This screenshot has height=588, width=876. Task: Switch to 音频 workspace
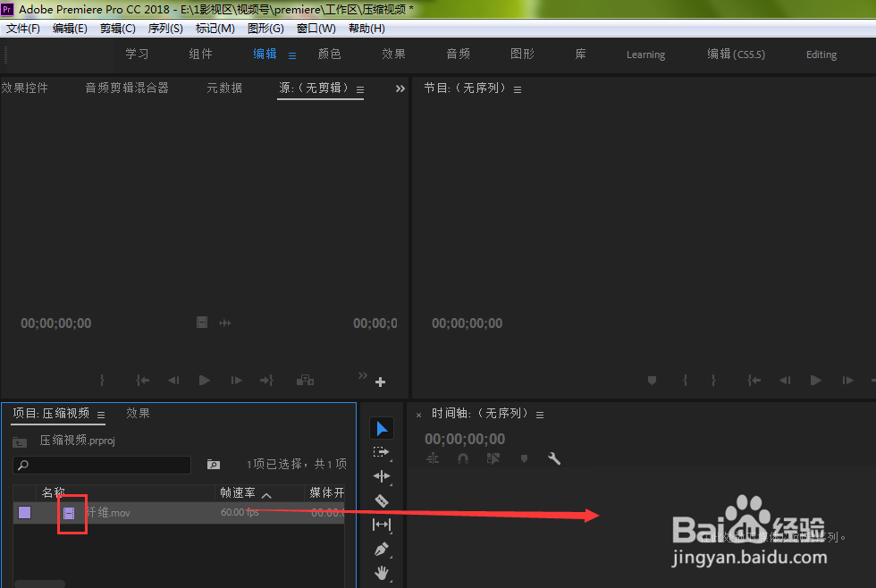(x=458, y=55)
